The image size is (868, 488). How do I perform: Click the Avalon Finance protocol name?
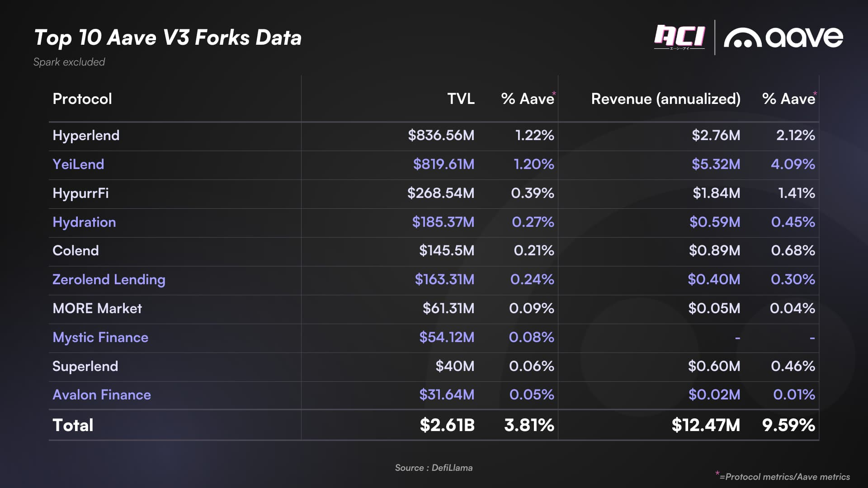[102, 395]
